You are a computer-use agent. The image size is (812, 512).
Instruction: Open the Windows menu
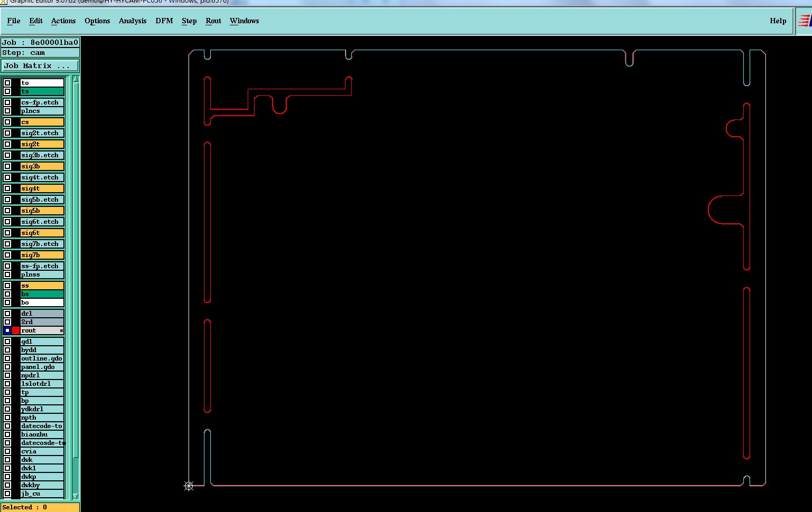tap(245, 21)
